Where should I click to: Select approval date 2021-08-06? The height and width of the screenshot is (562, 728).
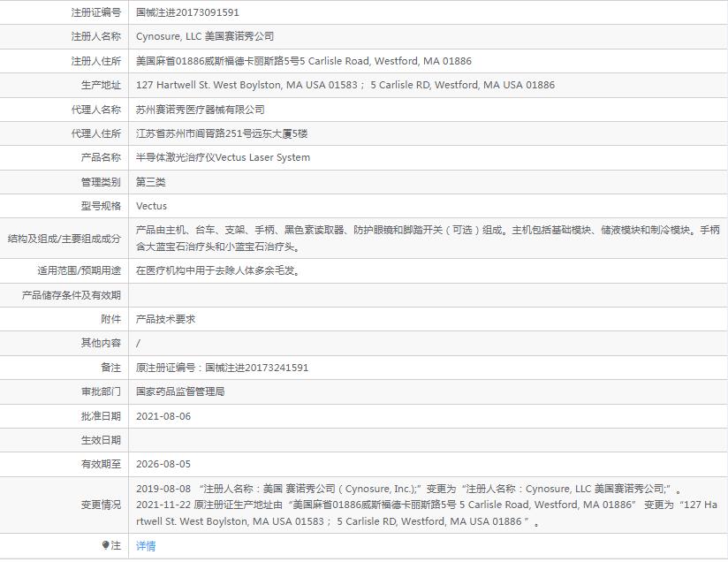click(x=163, y=416)
